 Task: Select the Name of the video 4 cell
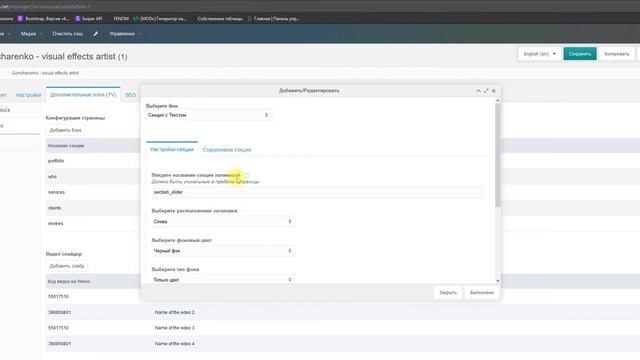[175, 344]
